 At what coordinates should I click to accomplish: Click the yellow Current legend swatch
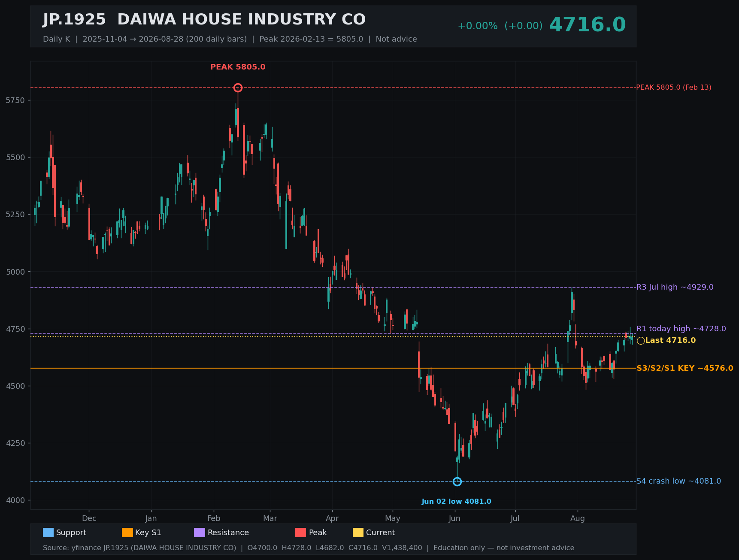[358, 533]
